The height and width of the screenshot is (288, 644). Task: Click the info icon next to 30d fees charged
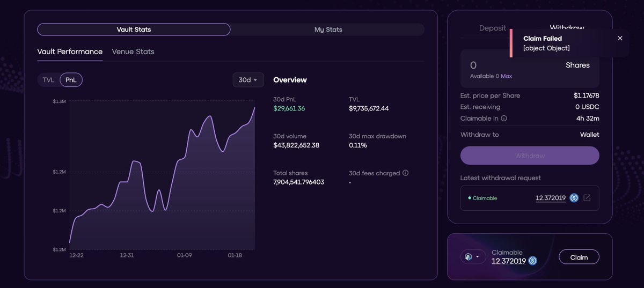click(x=405, y=173)
